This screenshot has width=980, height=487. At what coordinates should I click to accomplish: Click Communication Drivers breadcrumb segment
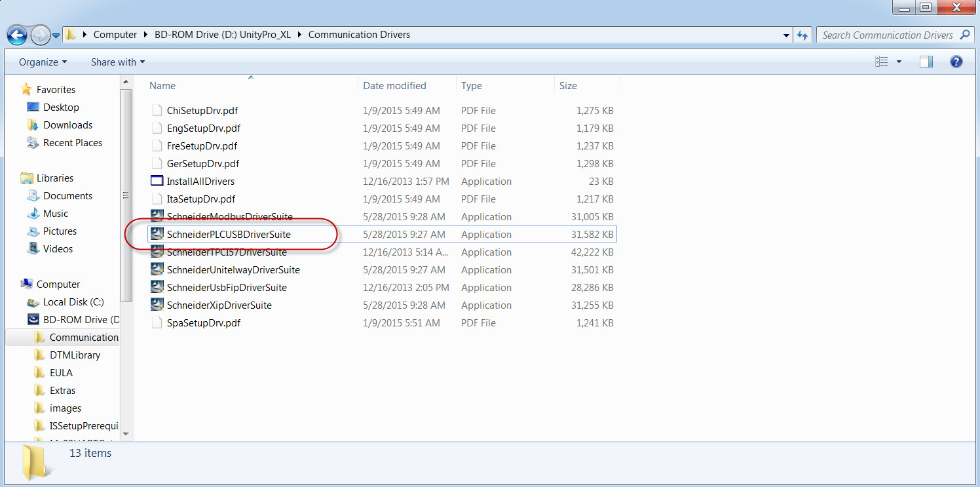pos(359,35)
